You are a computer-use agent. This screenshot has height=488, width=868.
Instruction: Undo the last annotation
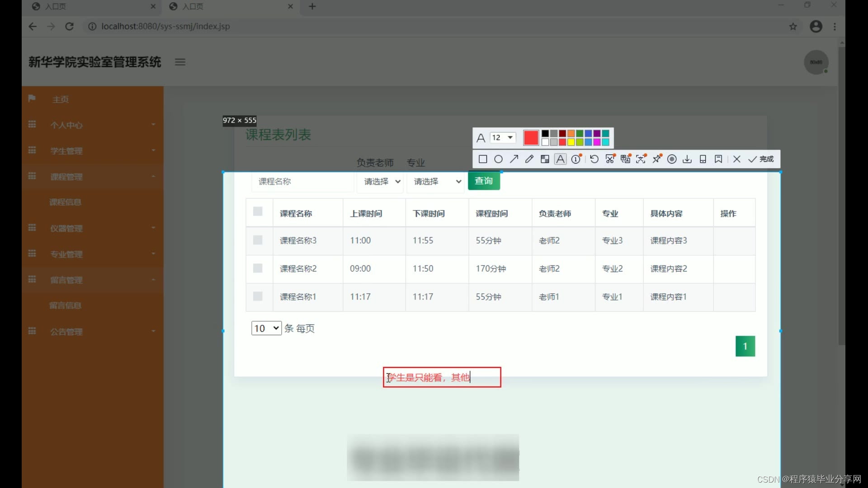click(x=594, y=159)
